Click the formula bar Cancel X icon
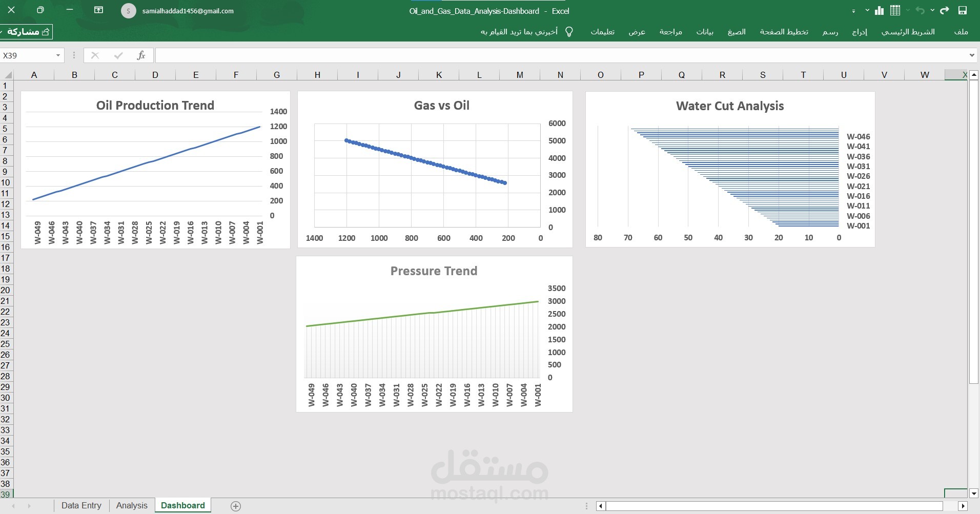This screenshot has width=980, height=514. [x=95, y=55]
